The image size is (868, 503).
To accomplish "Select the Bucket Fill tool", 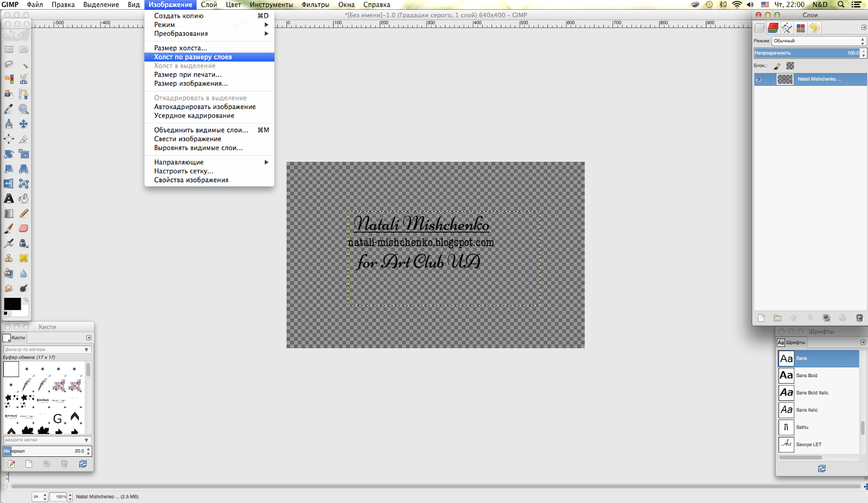I will click(x=24, y=199).
